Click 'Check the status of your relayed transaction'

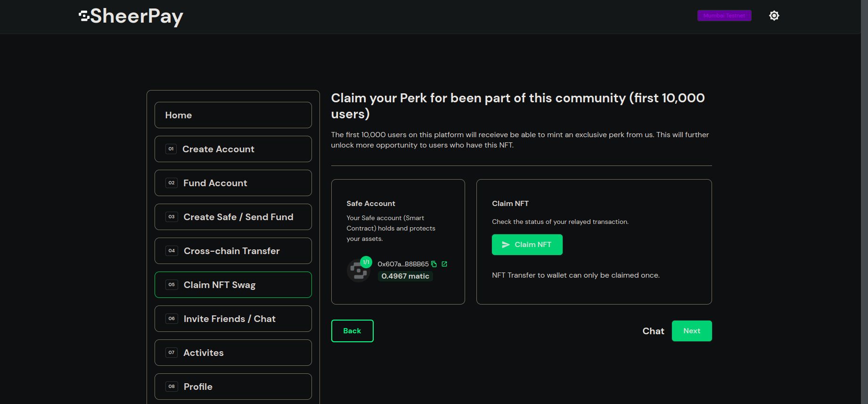click(560, 222)
